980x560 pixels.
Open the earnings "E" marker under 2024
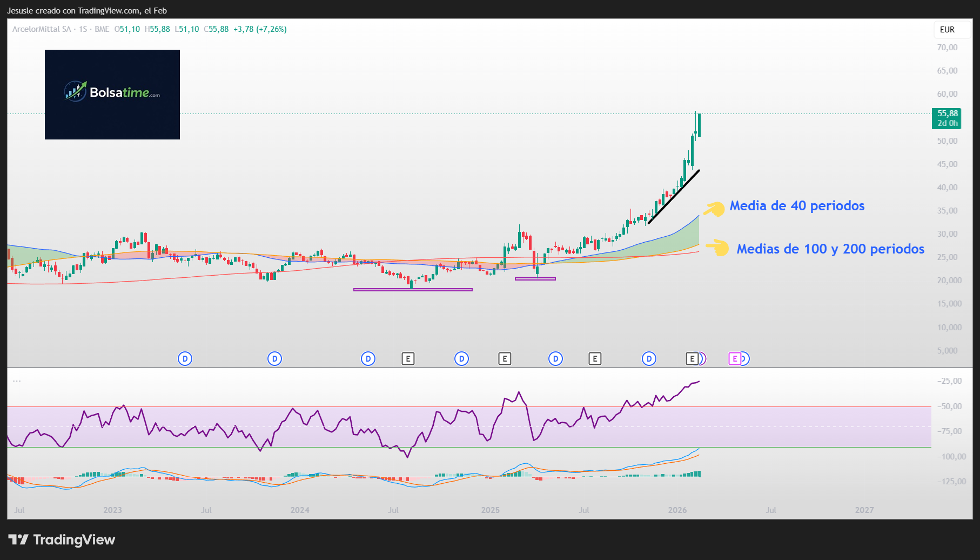coord(408,358)
